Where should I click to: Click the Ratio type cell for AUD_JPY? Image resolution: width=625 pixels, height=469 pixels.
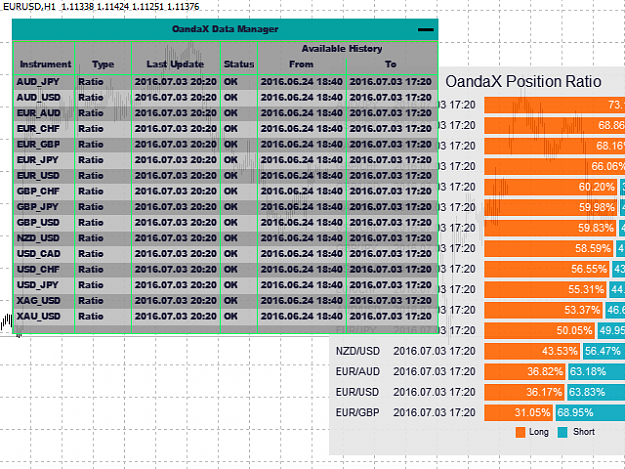[x=90, y=82]
